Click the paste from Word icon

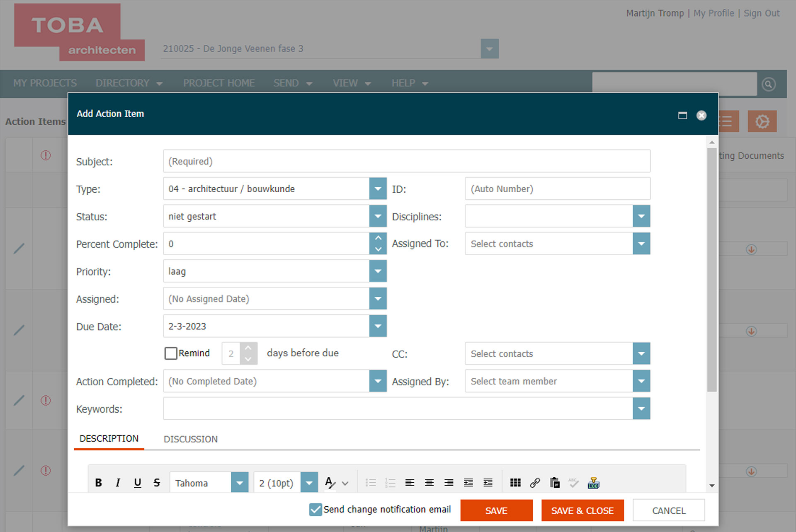coord(554,483)
